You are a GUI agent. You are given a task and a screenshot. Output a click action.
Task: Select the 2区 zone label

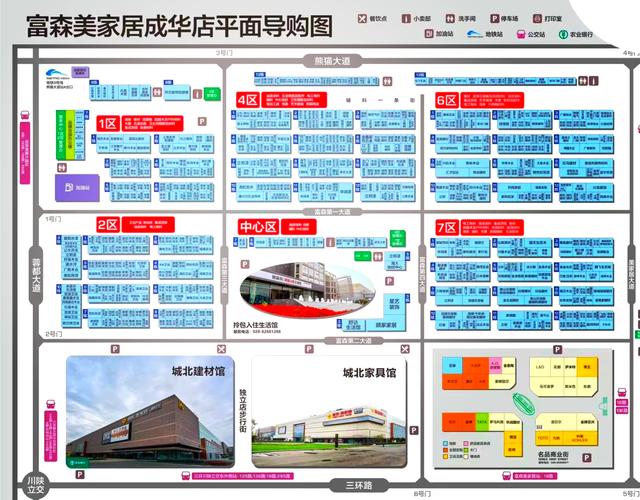coord(108,224)
